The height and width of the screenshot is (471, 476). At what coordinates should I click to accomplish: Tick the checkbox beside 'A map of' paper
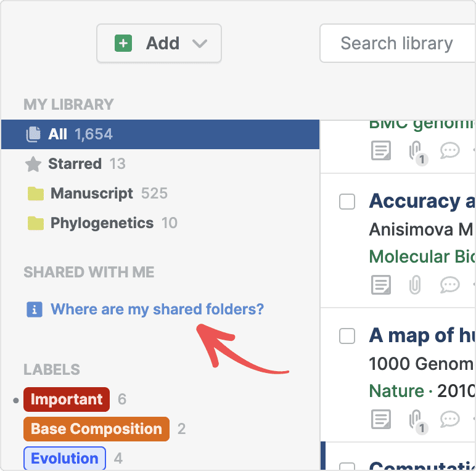[348, 336]
